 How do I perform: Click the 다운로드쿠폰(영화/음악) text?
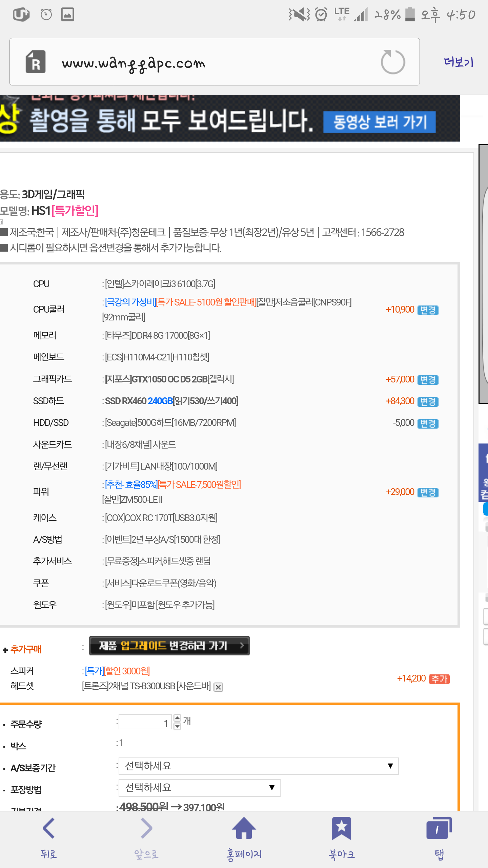pos(161,583)
